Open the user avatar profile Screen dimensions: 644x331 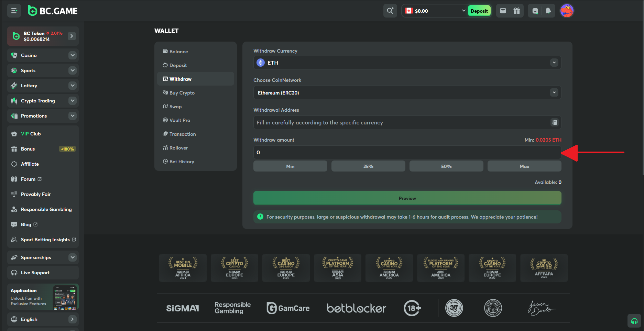click(567, 11)
